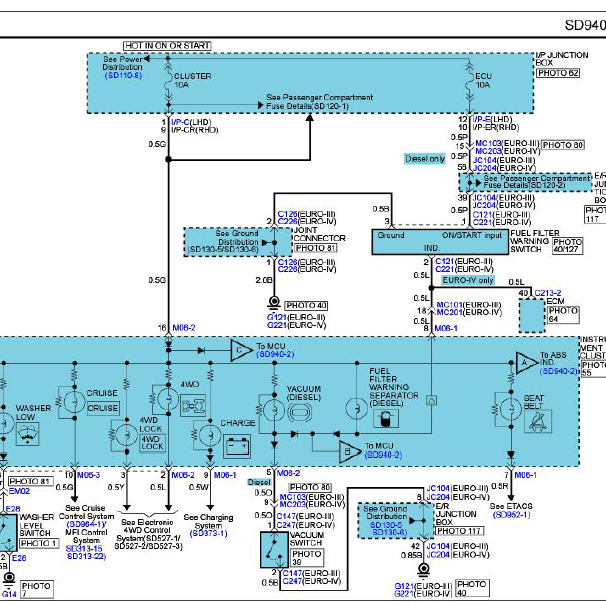Viewport: 606px width, 602px height.
Task: Select the 4WD LOCK indicator box
Action: click(x=152, y=443)
